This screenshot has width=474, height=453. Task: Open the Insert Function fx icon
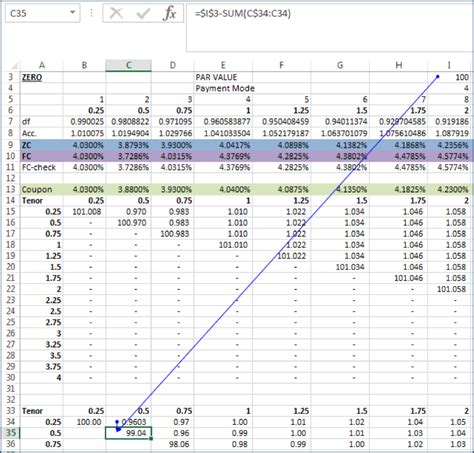click(x=169, y=14)
